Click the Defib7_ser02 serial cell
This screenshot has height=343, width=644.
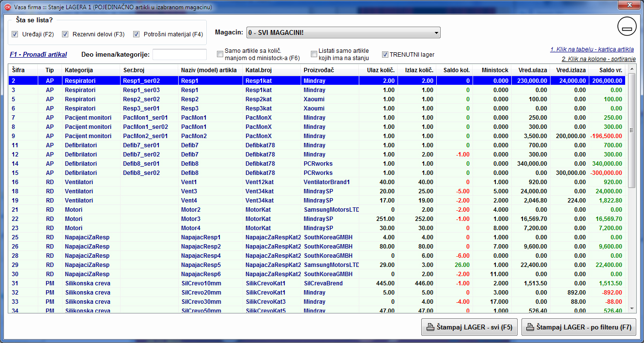coord(149,155)
